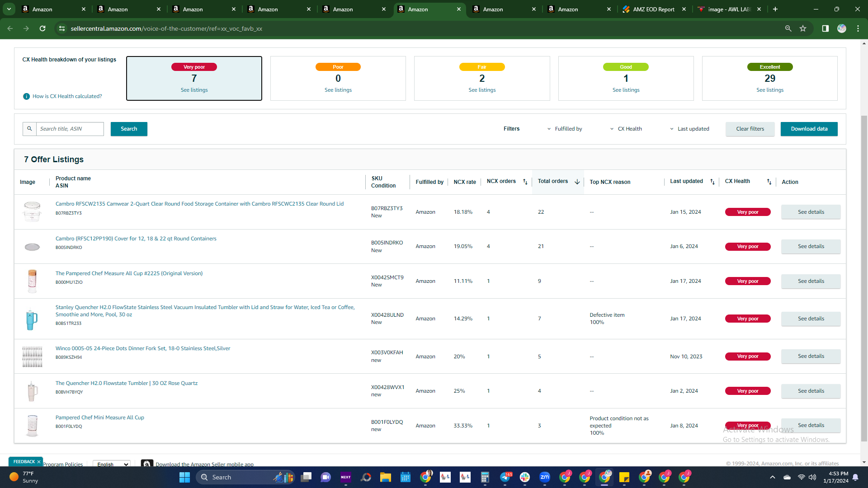
Task: Sort by Total orders down arrow
Action: pyautogui.click(x=577, y=182)
